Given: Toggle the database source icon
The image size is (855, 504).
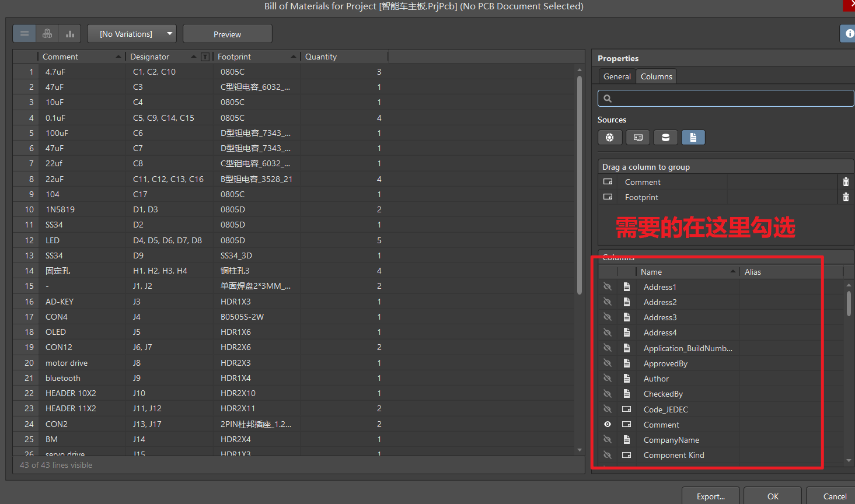Looking at the screenshot, I should tap(665, 137).
